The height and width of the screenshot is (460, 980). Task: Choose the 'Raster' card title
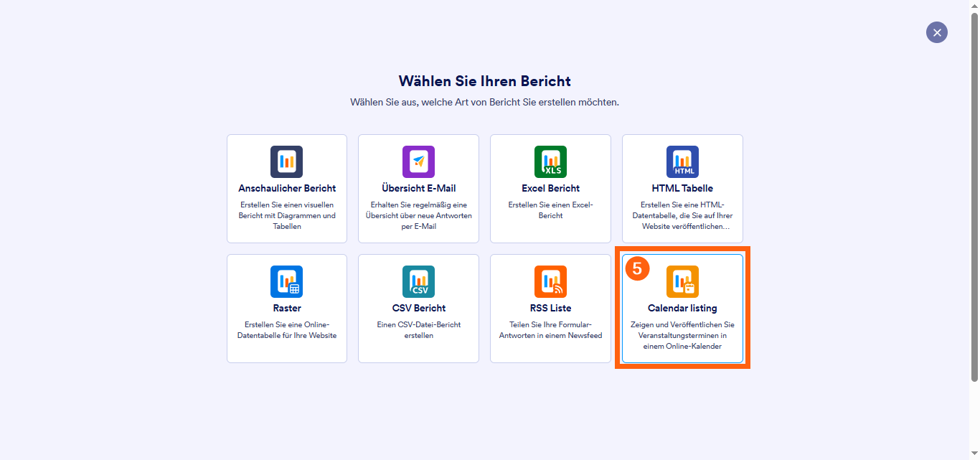point(287,309)
